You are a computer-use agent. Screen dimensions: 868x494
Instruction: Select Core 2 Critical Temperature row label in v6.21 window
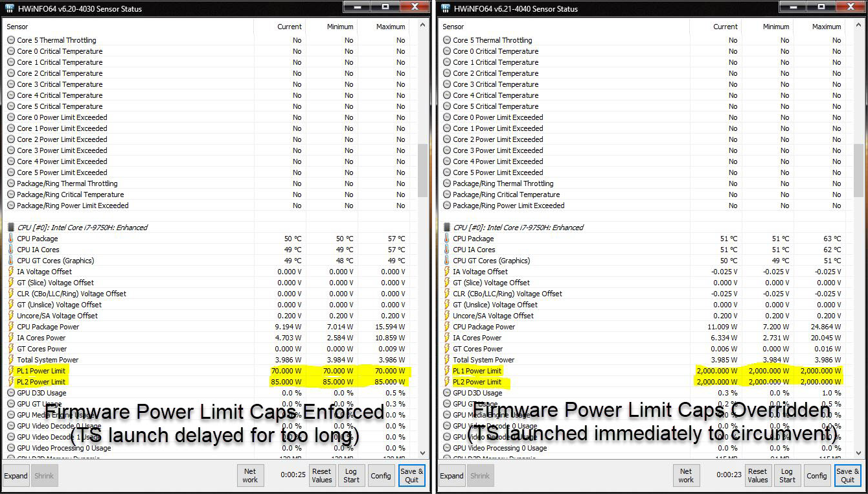point(496,73)
